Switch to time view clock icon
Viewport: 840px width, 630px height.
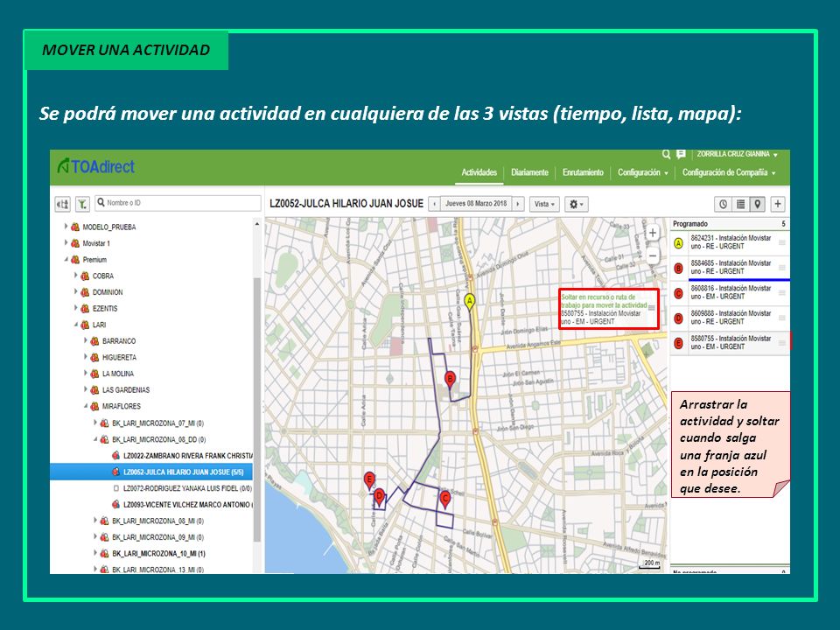coord(724,204)
